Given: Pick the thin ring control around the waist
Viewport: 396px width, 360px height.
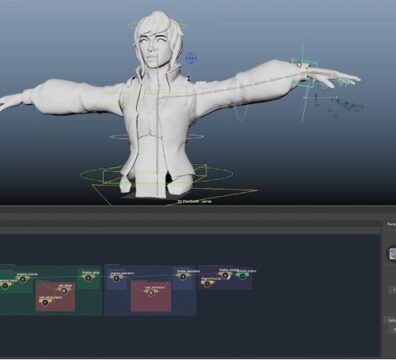Looking at the screenshot, I should [157, 136].
